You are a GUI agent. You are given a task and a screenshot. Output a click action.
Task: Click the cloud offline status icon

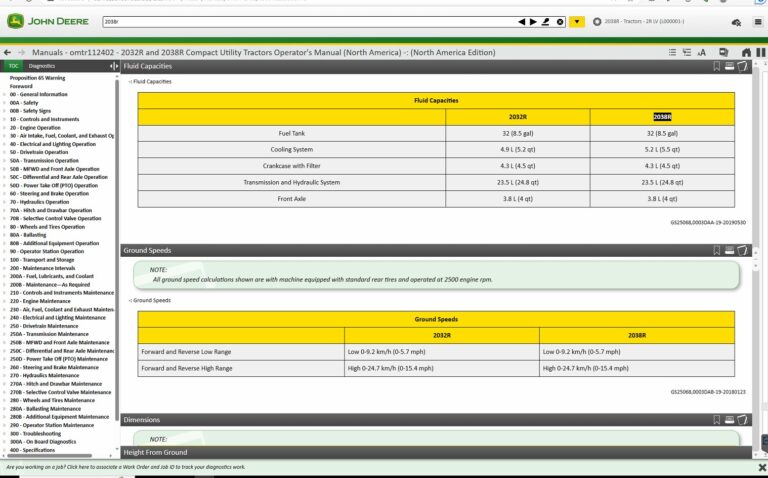point(736,22)
